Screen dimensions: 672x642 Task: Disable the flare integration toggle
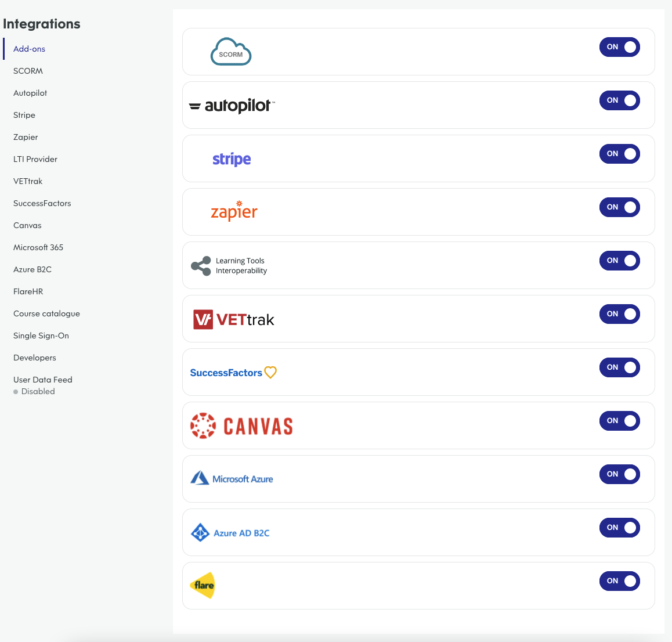[619, 580]
